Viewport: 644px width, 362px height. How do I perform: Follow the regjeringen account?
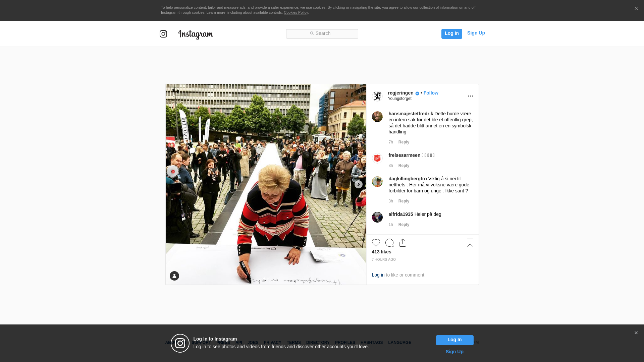click(x=431, y=93)
